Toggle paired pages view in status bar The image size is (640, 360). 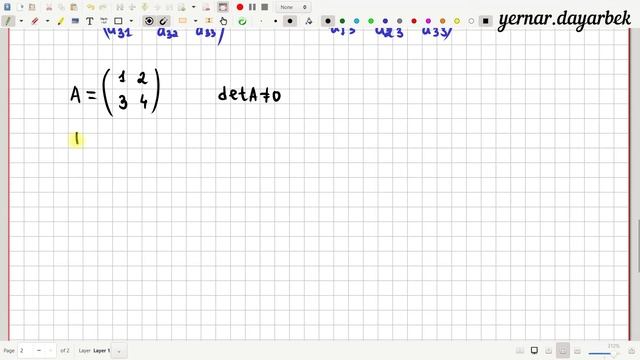point(520,351)
